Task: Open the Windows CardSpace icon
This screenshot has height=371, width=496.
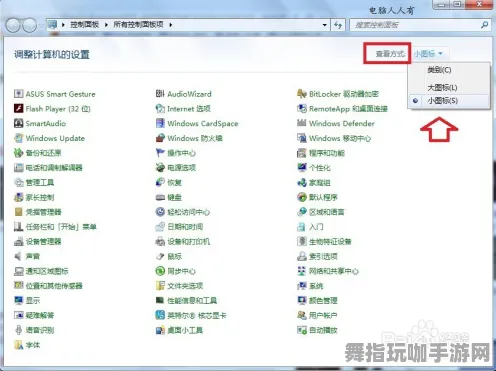Action: (160, 123)
